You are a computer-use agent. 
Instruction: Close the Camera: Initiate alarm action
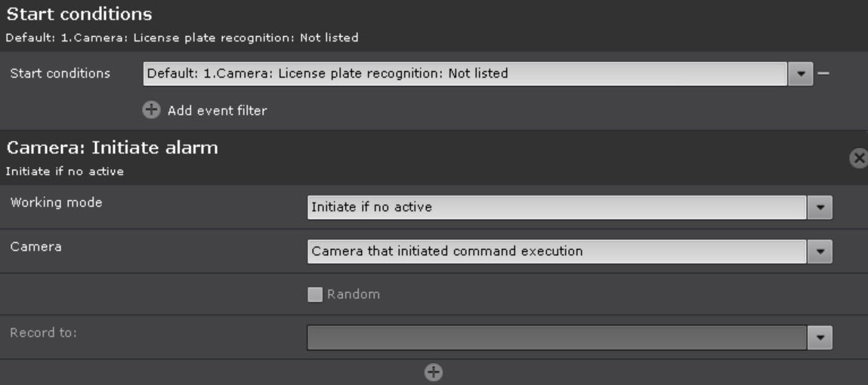point(858,158)
